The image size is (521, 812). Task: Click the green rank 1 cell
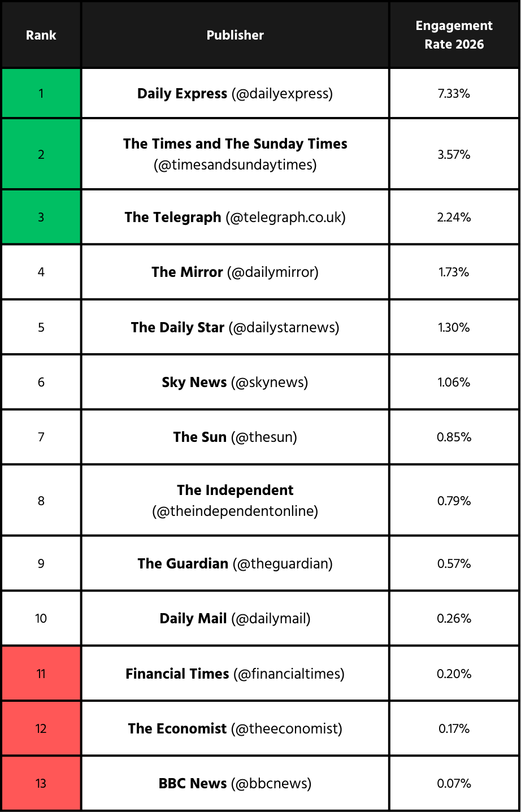click(41, 93)
